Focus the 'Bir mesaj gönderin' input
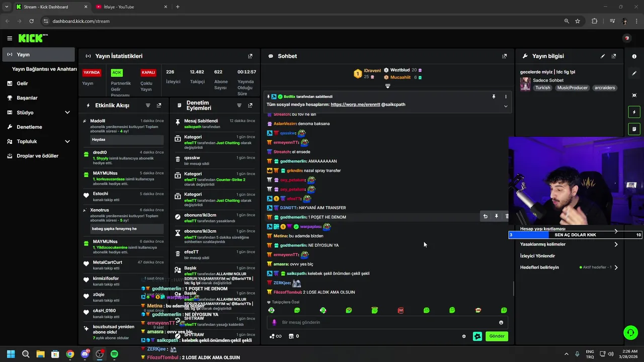 [x=387, y=322]
